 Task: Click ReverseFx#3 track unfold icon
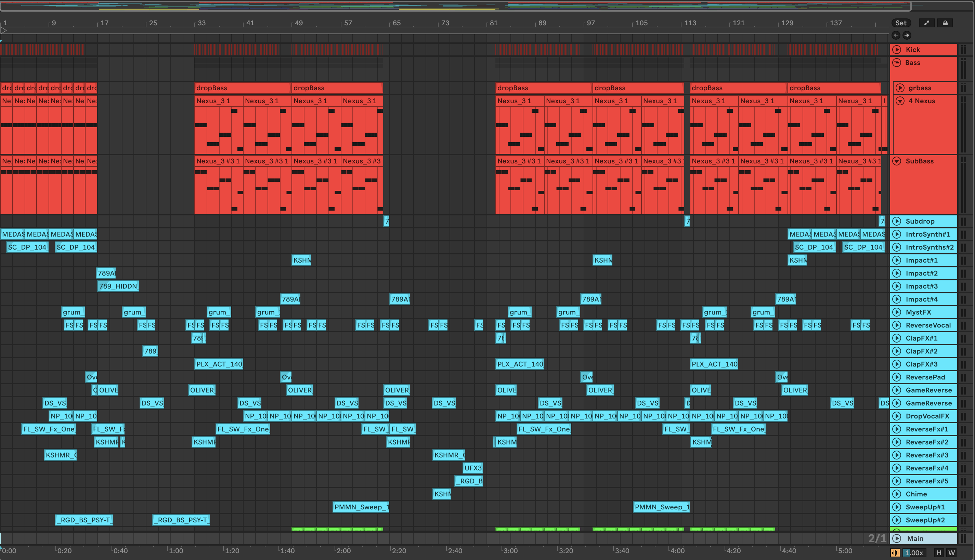click(897, 455)
